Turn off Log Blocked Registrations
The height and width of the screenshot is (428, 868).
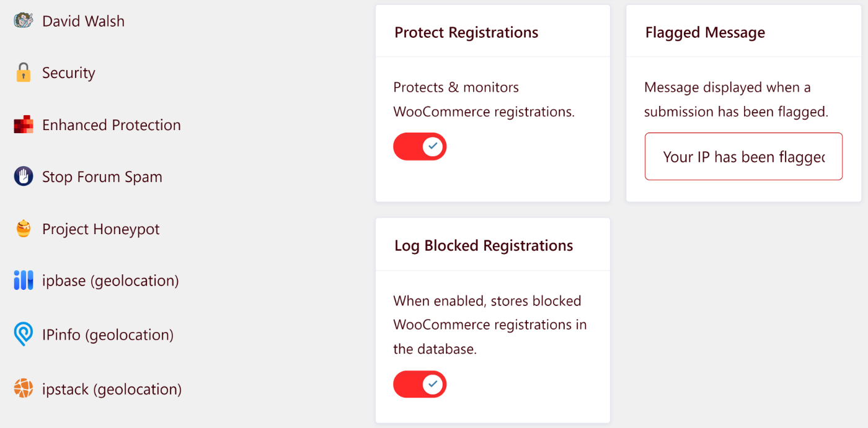tap(420, 384)
